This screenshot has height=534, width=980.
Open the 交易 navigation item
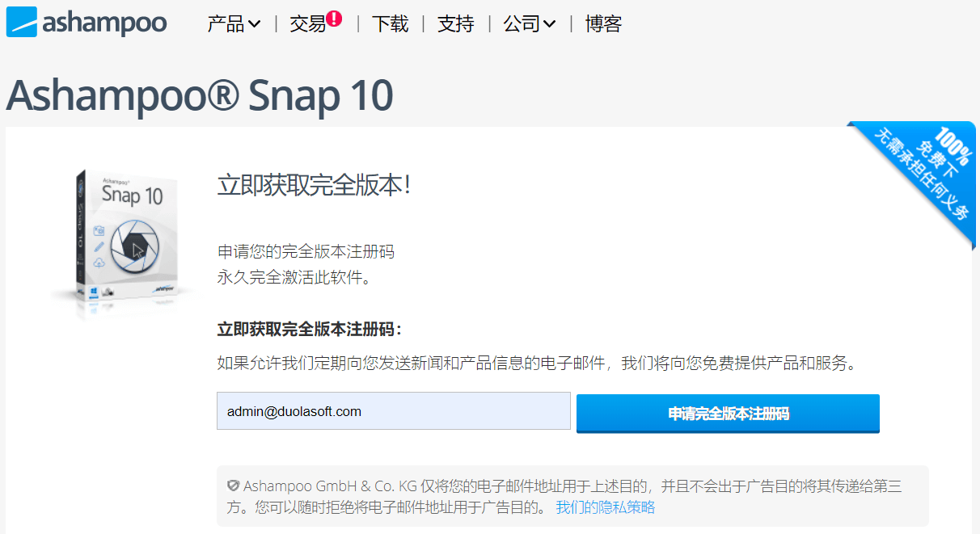point(307,24)
